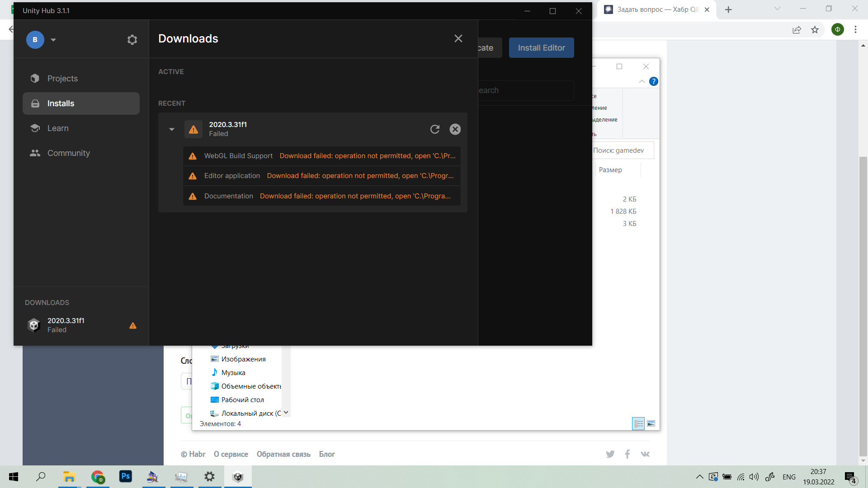Viewport: 868px width, 488px height.
Task: Open Habr Facebook link
Action: pyautogui.click(x=627, y=455)
